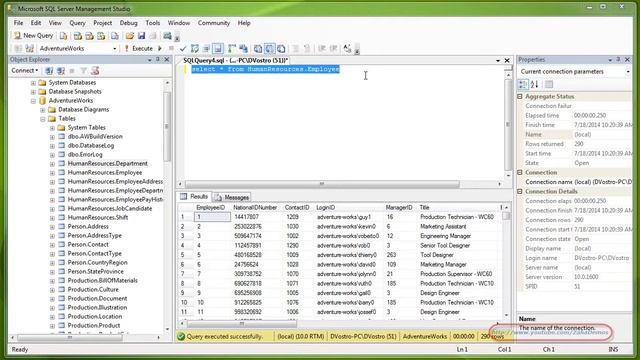Click the Property Pages icon in Properties
Screen dimensions: 640x360
point(549,84)
